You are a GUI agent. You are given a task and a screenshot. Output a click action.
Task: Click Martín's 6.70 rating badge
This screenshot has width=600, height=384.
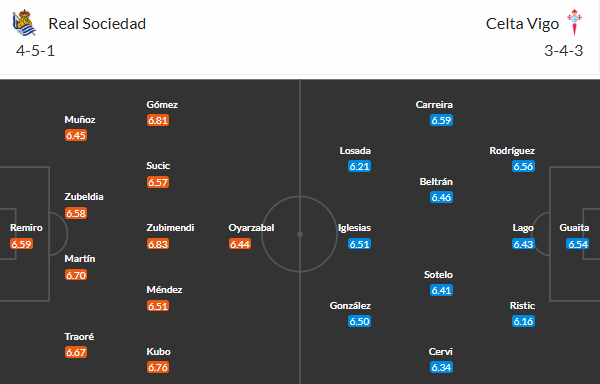[x=76, y=275]
